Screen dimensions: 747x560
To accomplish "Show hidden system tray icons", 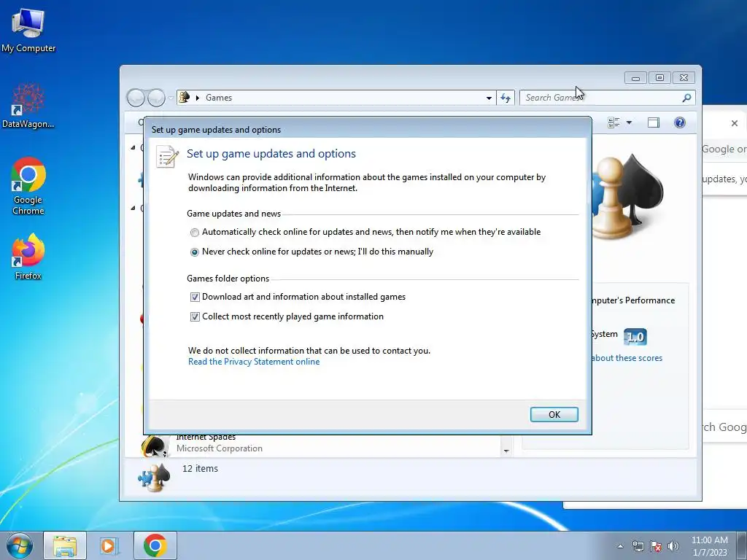I will [x=620, y=546].
